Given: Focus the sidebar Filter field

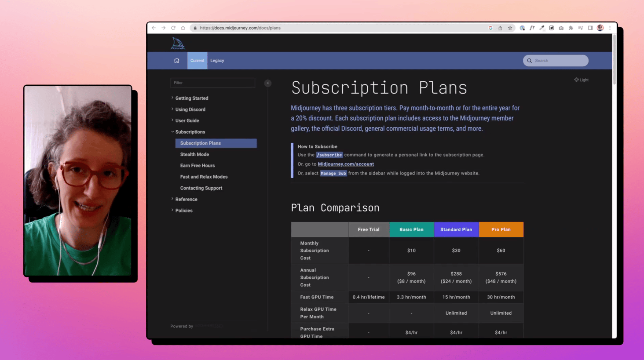Looking at the screenshot, I should (x=213, y=83).
